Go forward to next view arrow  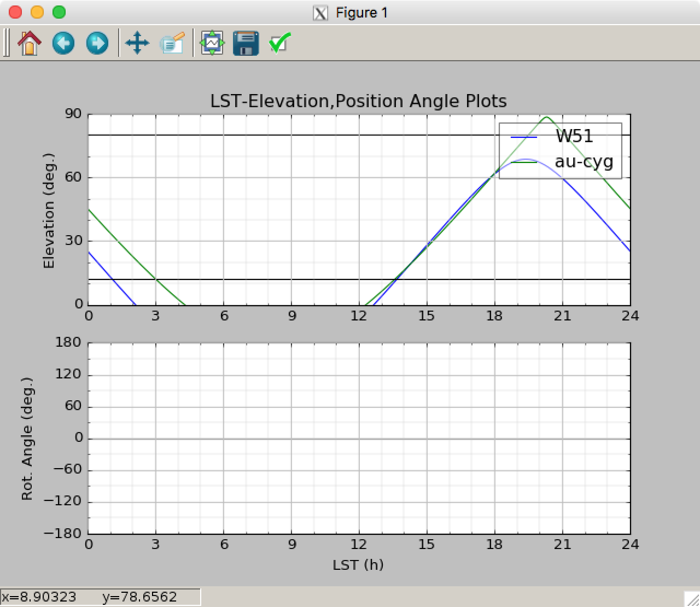point(97,43)
